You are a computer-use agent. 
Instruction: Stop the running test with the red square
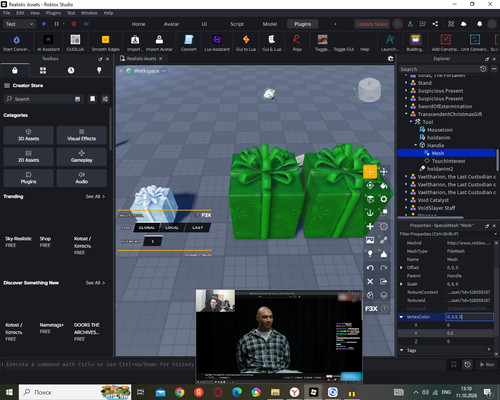click(74, 24)
